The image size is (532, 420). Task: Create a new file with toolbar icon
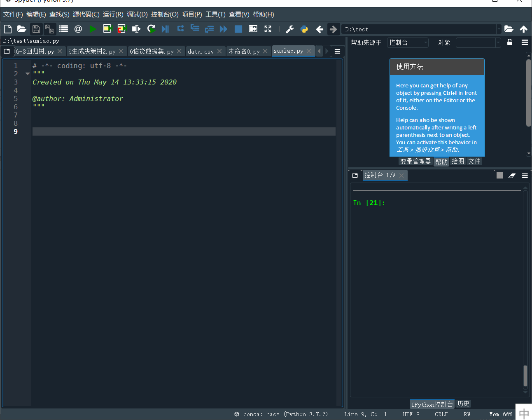pos(8,29)
